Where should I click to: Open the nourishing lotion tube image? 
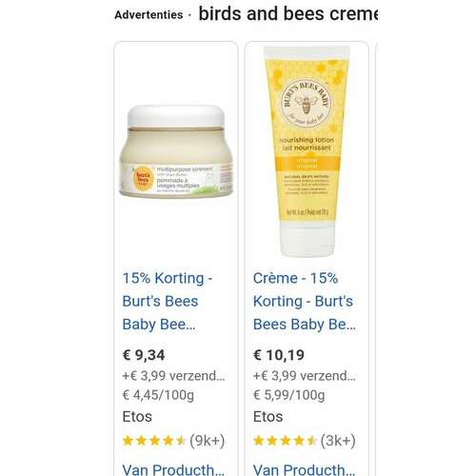307,151
